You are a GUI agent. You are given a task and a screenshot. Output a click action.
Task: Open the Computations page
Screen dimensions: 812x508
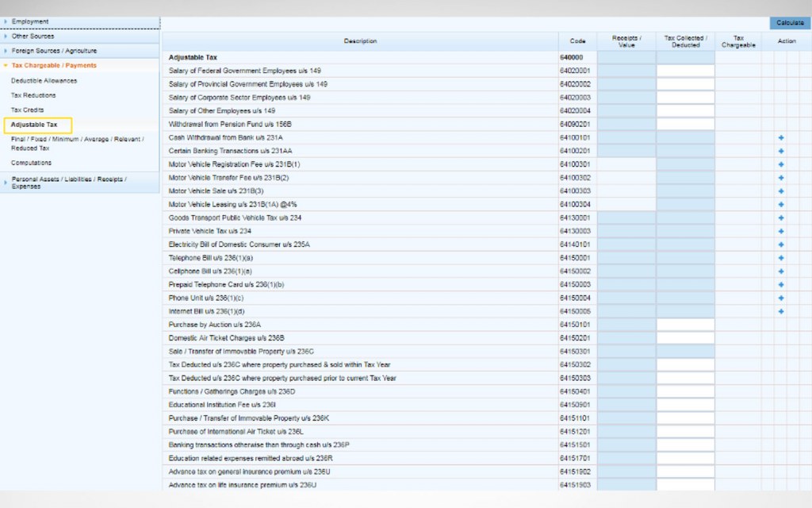(35, 162)
